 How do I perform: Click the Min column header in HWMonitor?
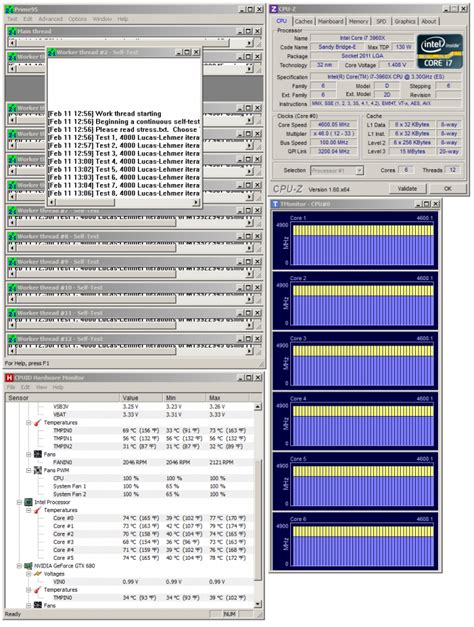pos(185,397)
